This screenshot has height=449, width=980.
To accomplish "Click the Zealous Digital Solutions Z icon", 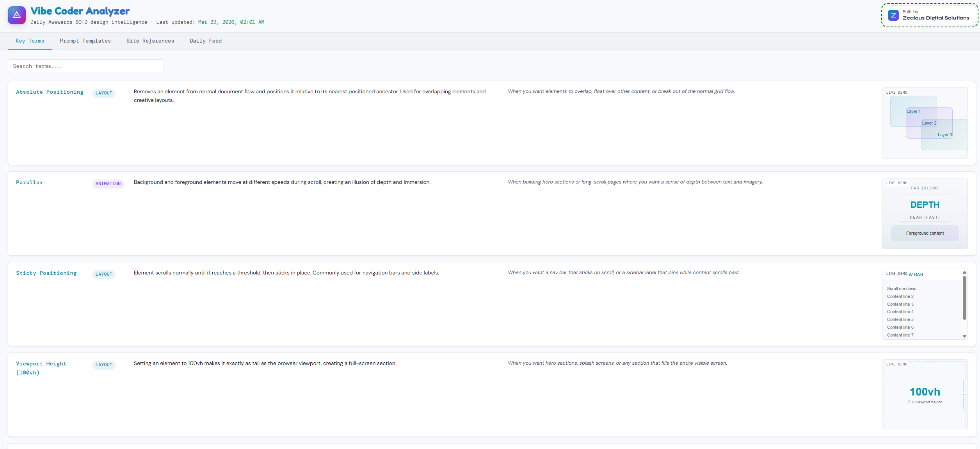I will pos(893,15).
